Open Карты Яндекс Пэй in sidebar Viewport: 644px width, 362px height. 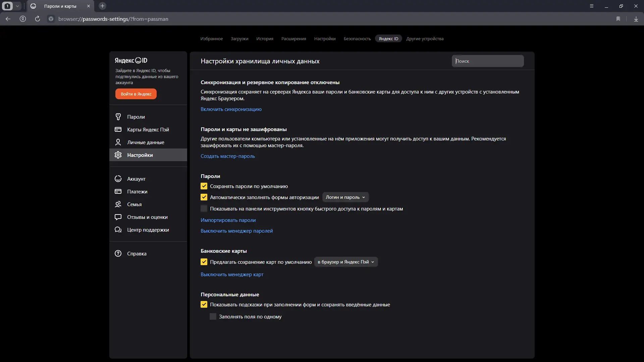[x=148, y=130]
